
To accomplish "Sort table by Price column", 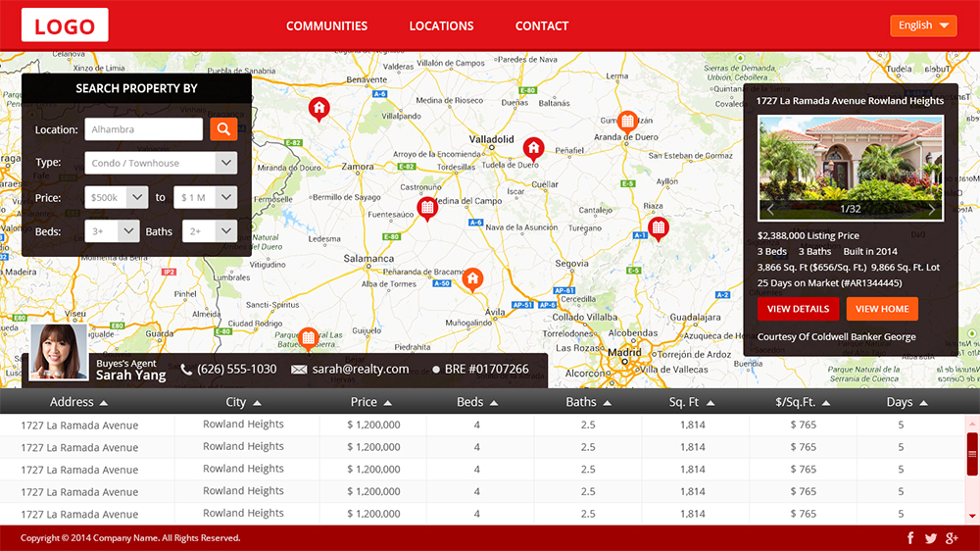I will pos(371,402).
